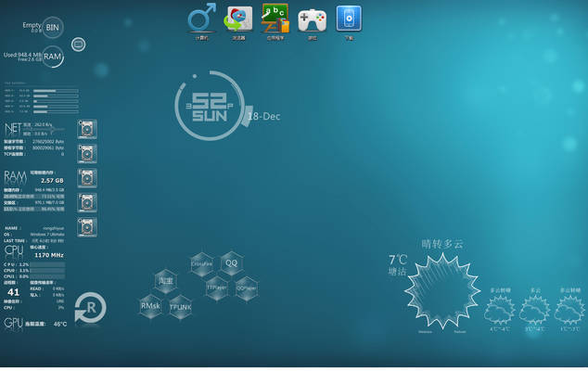588x371 pixels.
Task: Open the blue male-symbol Computer icon
Action: click(x=201, y=18)
